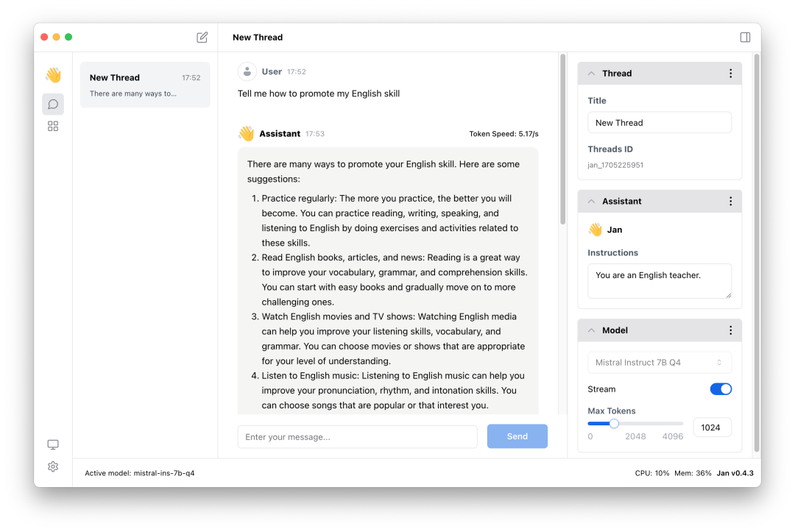Open the chat threads icon in sidebar
This screenshot has height=532, width=795.
[x=53, y=104]
